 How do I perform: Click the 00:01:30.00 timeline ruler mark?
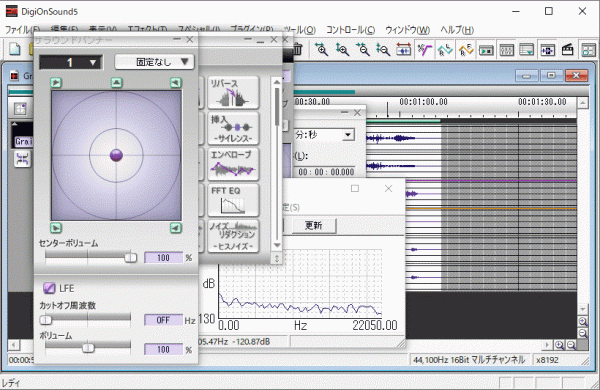[542, 102]
